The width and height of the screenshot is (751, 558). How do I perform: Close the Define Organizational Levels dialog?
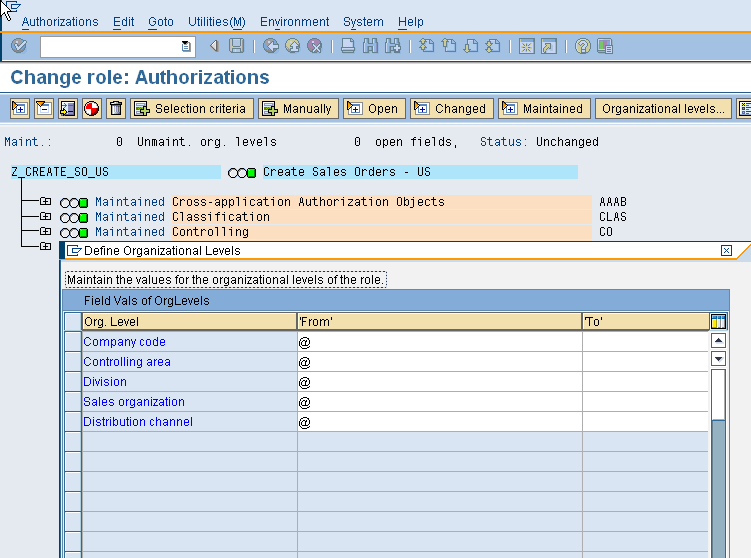coord(726,251)
